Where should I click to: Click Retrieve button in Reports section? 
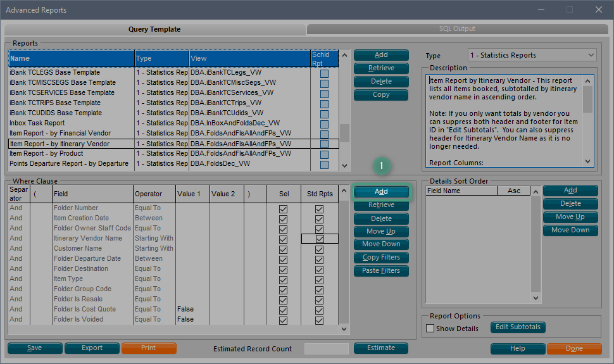381,68
